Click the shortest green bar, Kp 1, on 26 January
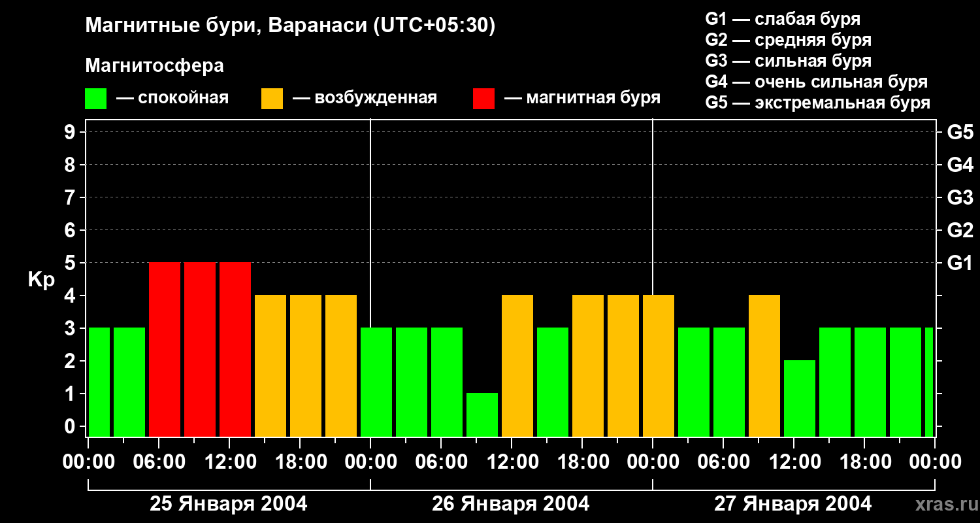 (x=482, y=414)
